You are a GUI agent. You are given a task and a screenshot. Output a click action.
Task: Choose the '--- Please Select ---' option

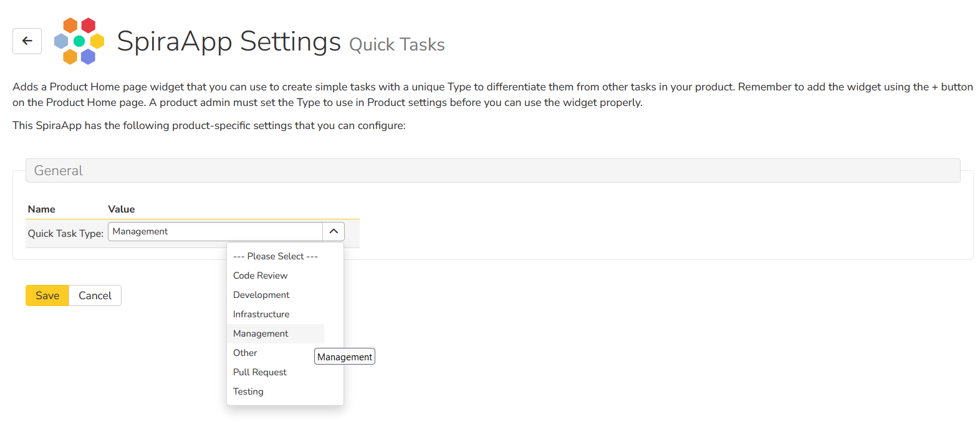(275, 256)
